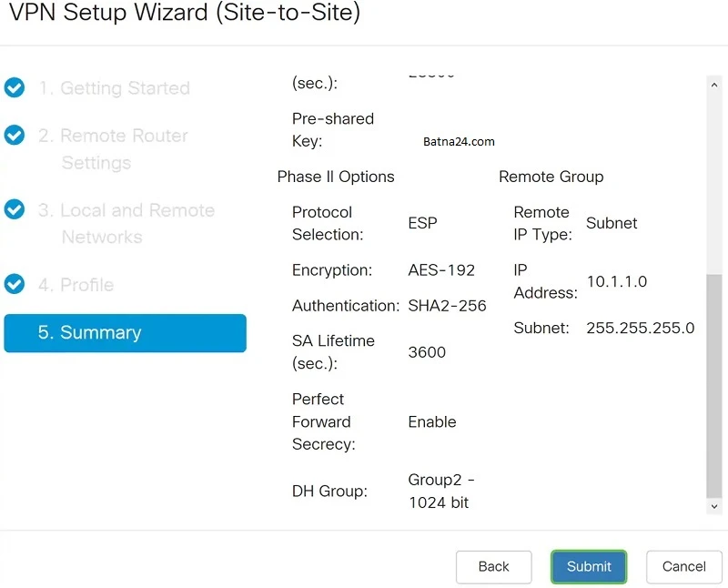Click the Batna24.com watermark text

point(459,142)
